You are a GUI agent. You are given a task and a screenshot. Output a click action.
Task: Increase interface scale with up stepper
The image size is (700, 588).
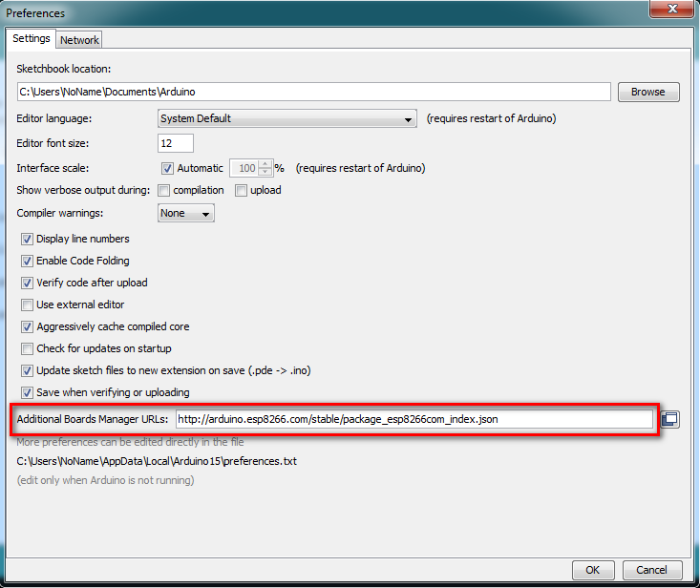[x=265, y=164]
